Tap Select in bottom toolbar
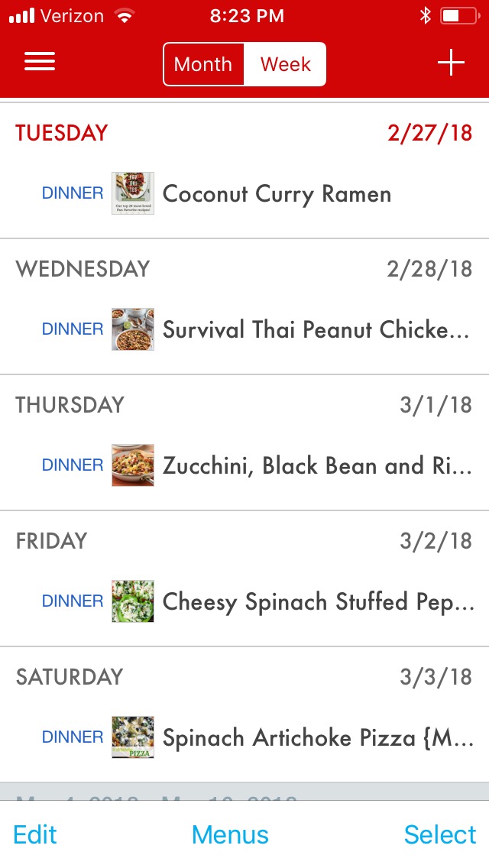The image size is (489, 868). (x=440, y=834)
